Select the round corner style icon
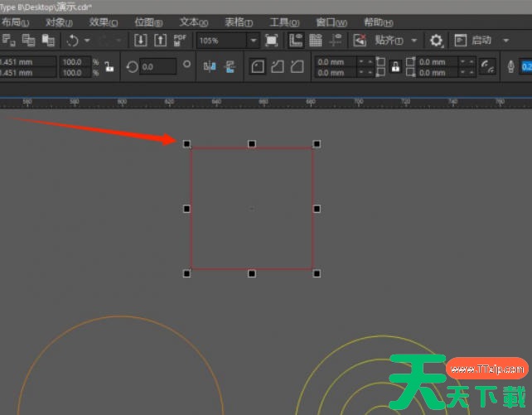The width and height of the screenshot is (532, 415). click(258, 66)
